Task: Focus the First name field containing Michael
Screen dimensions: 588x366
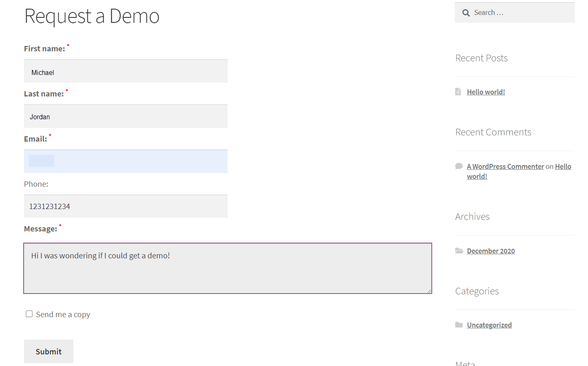Action: point(126,72)
